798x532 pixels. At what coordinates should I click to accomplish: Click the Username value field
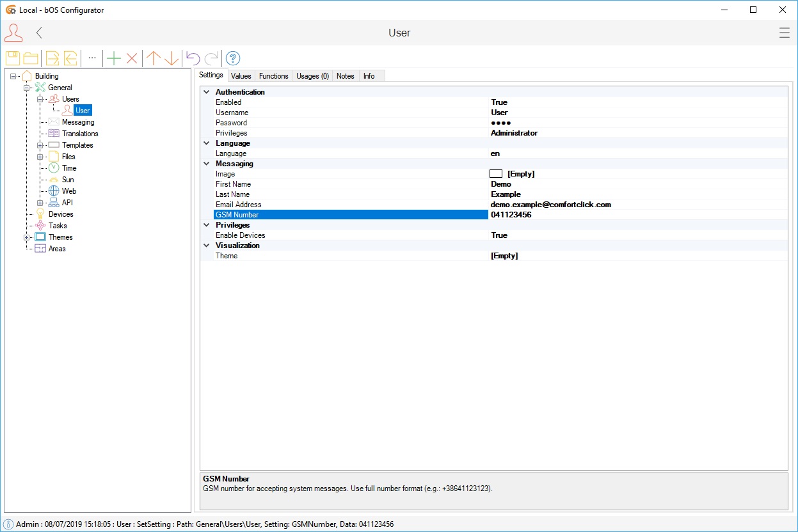click(x=638, y=113)
